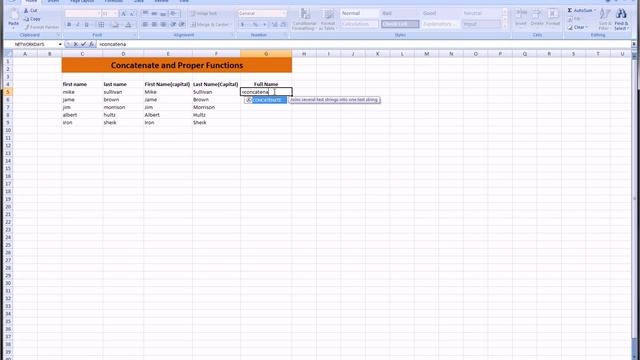Viewport: 640px width, 360px height.
Task: Toggle center horizontal alignment
Action: coord(154,25)
